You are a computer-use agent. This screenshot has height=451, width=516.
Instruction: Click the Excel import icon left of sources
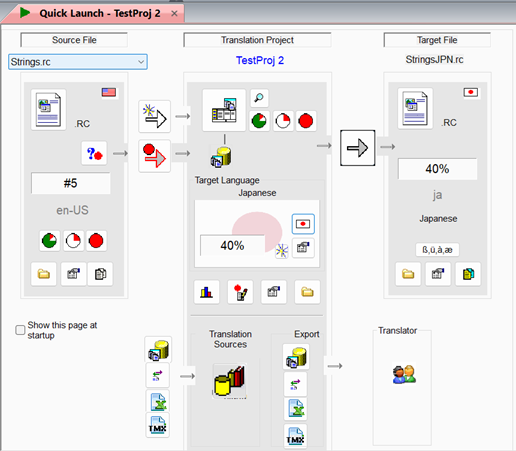[158, 401]
